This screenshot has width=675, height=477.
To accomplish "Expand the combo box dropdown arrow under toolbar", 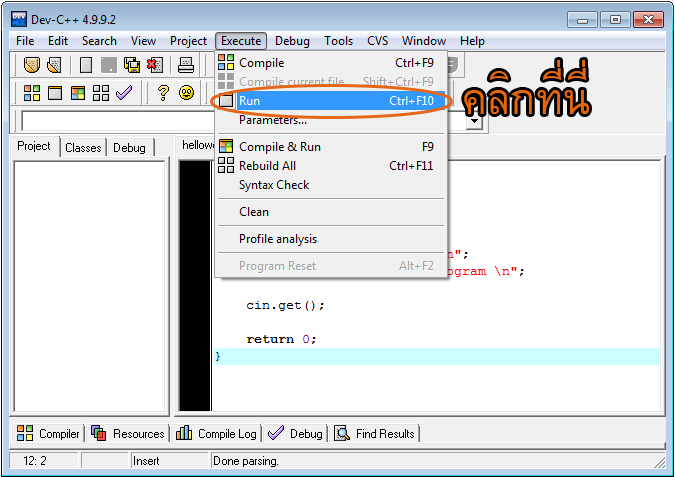I will [x=474, y=121].
